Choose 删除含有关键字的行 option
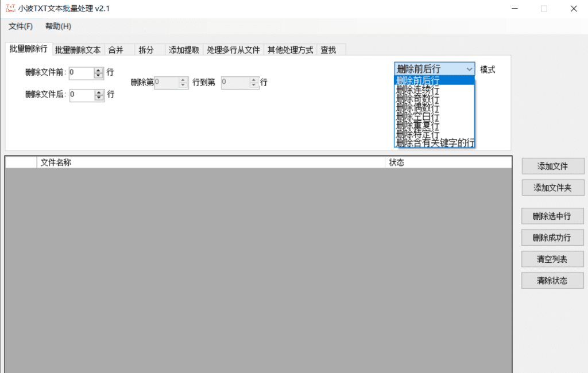 [434, 143]
